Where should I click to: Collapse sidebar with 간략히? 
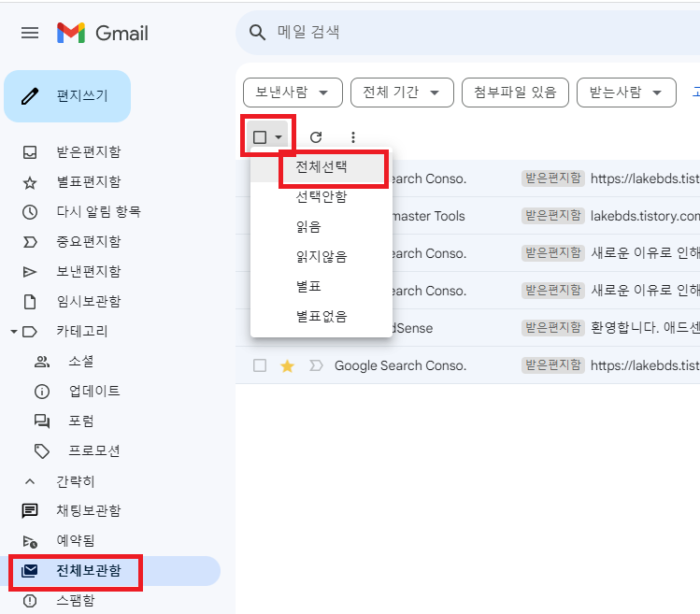coord(76,481)
